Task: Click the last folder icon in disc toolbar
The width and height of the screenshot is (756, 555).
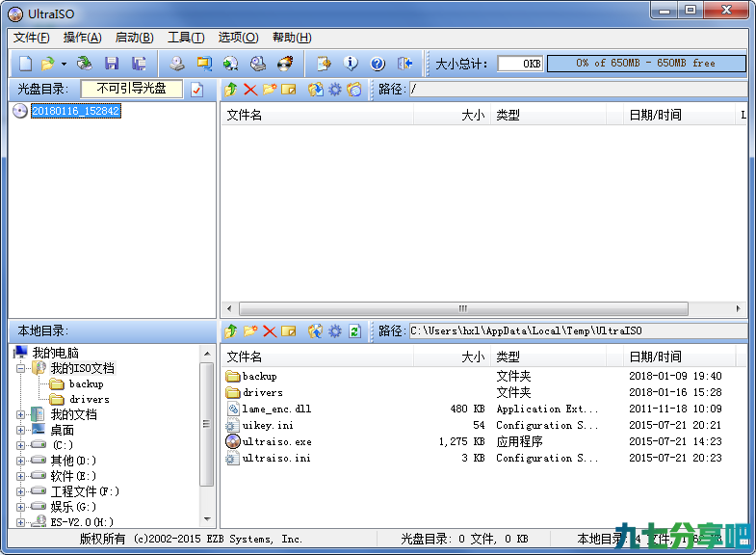Action: [353, 90]
